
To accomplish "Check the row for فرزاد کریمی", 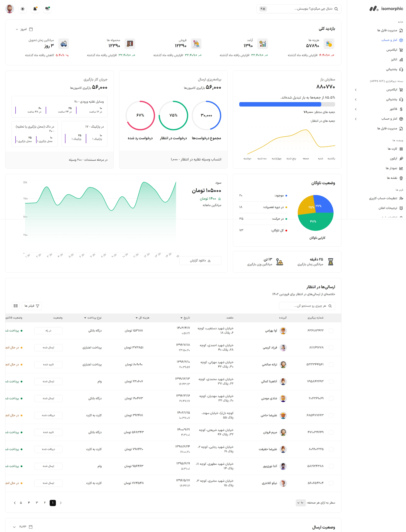I will [x=331, y=347].
